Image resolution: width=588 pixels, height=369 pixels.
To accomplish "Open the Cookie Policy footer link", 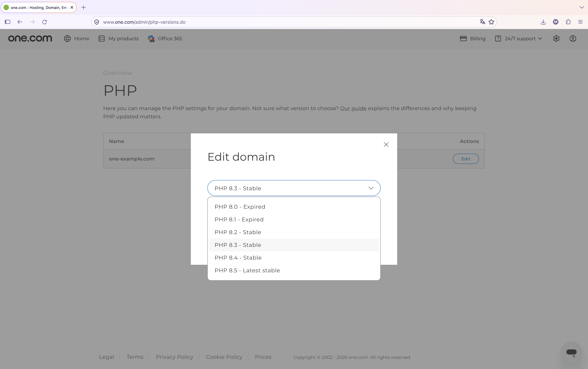I will coord(224,357).
